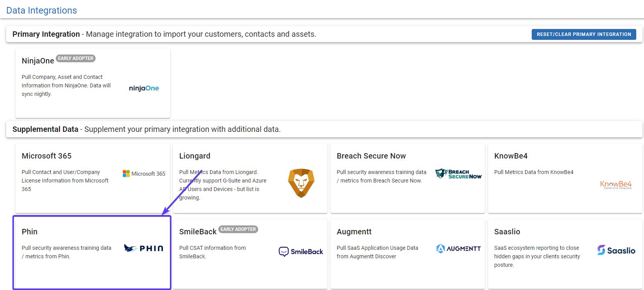This screenshot has height=290, width=644.
Task: Click the ninjaOne logo
Action: [x=144, y=88]
